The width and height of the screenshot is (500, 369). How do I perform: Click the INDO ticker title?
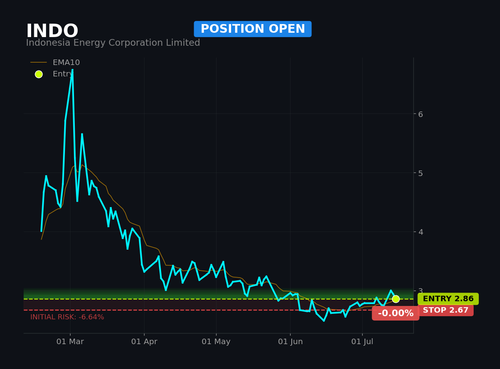(x=52, y=31)
